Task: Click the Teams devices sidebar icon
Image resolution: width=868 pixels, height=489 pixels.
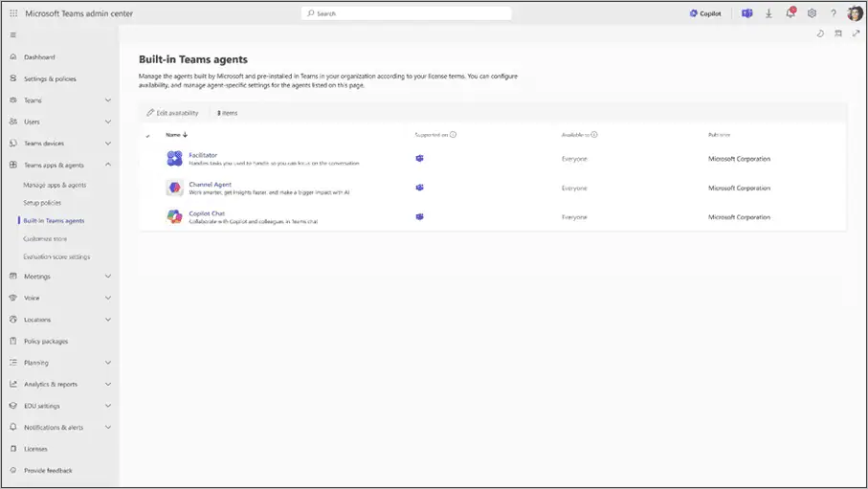Action: click(13, 143)
